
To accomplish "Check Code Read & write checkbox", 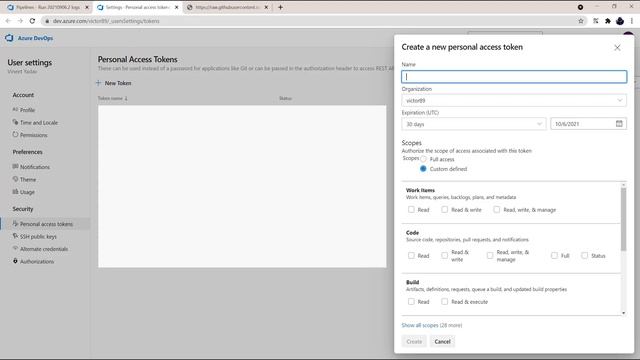I will point(444,256).
